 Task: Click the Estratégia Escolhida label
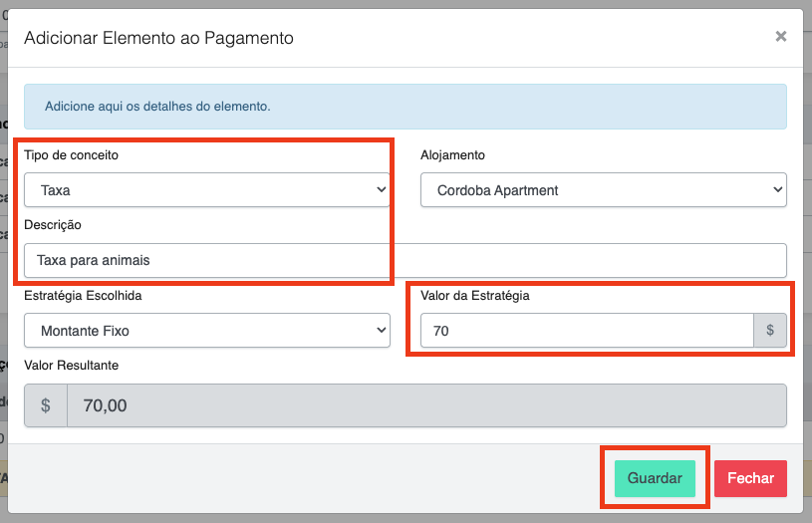(89, 295)
